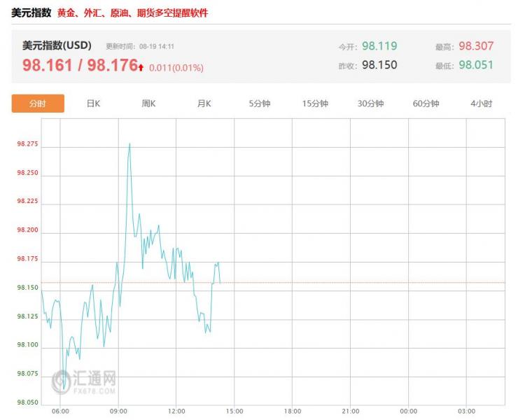Click the change value 0.011(0.01%)
Screen dimensions: 532x420
pos(176,68)
